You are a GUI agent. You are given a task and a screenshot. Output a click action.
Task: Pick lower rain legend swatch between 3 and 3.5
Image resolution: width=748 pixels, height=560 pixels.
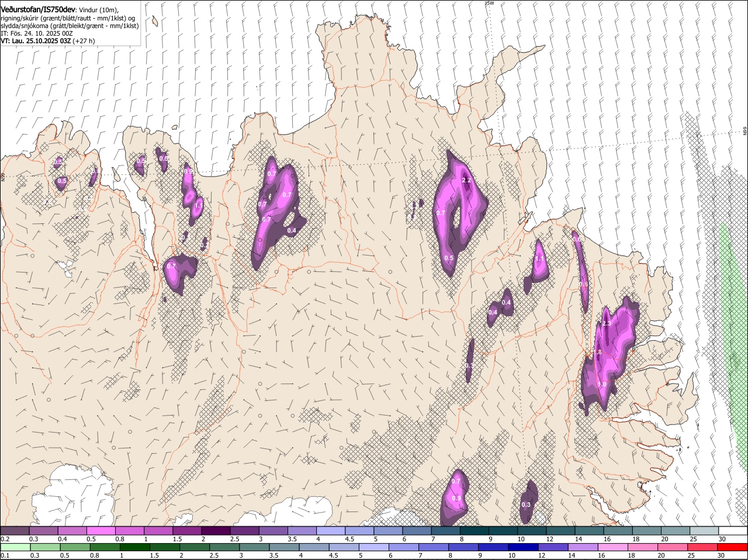(x=254, y=547)
